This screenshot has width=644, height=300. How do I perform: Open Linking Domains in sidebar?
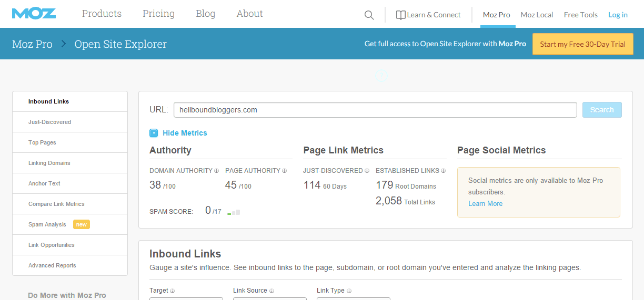coord(70,163)
